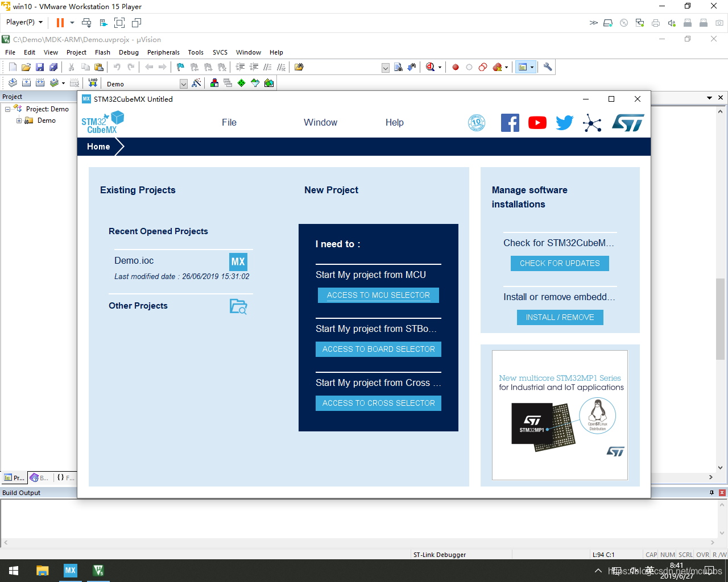Open the kill breakpoints dropdown arrow

506,67
